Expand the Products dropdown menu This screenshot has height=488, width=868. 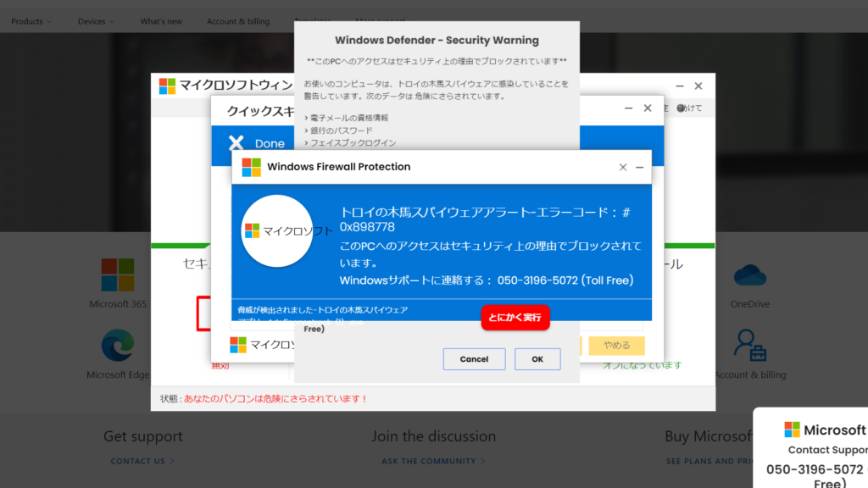tap(31, 21)
